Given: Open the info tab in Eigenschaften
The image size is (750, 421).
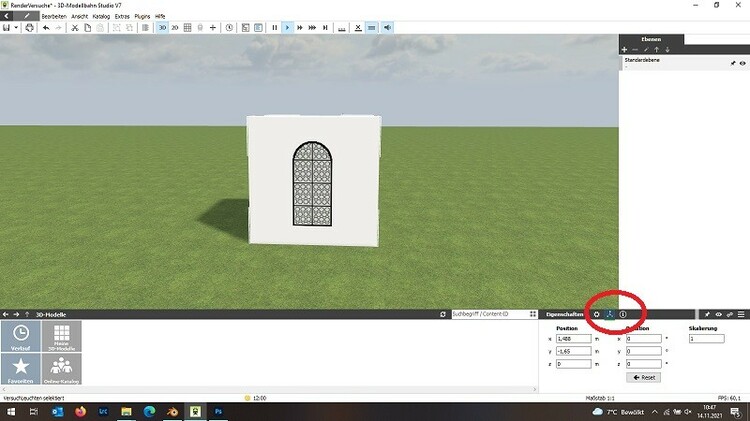Looking at the screenshot, I should pos(623,314).
